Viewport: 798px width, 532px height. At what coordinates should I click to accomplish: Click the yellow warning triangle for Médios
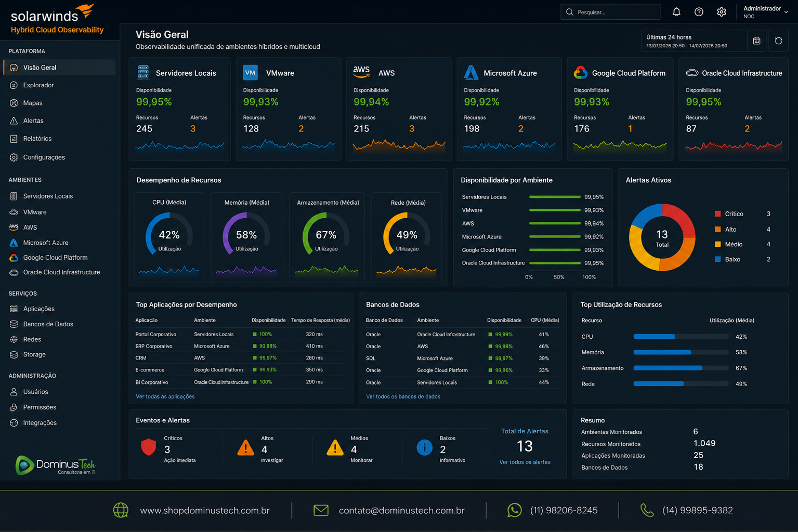(x=335, y=447)
